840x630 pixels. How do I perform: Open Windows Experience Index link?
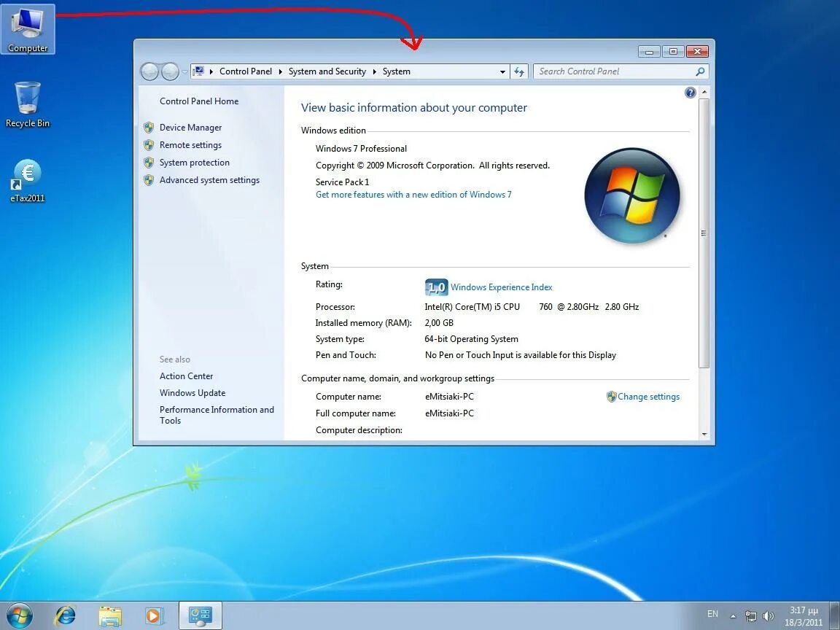tap(502, 287)
